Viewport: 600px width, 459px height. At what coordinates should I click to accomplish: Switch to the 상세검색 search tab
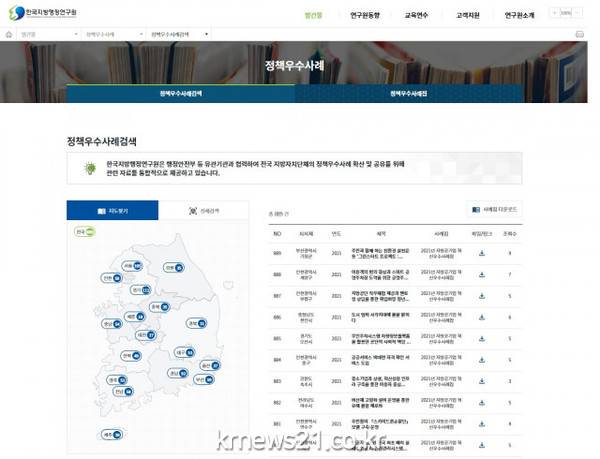click(204, 210)
